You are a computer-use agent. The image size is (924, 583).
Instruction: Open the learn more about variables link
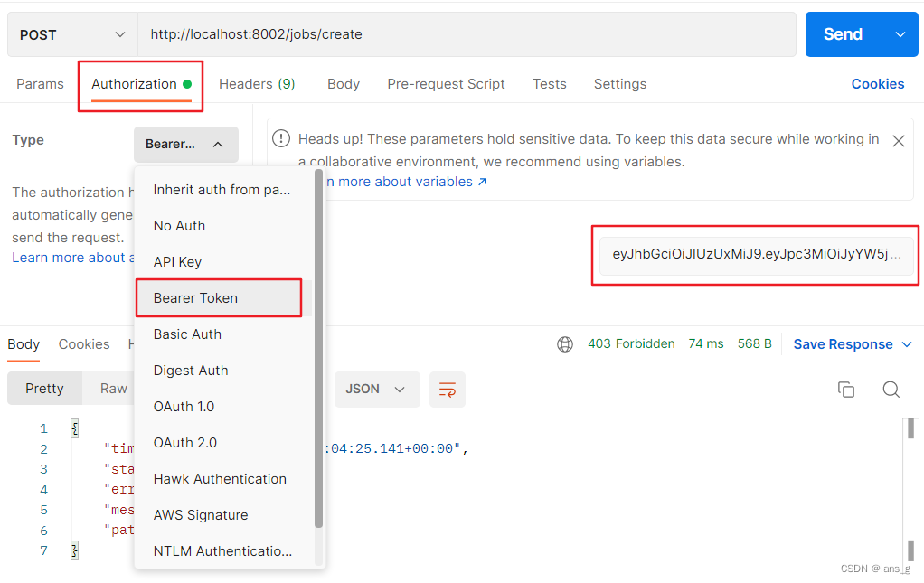[x=406, y=182]
